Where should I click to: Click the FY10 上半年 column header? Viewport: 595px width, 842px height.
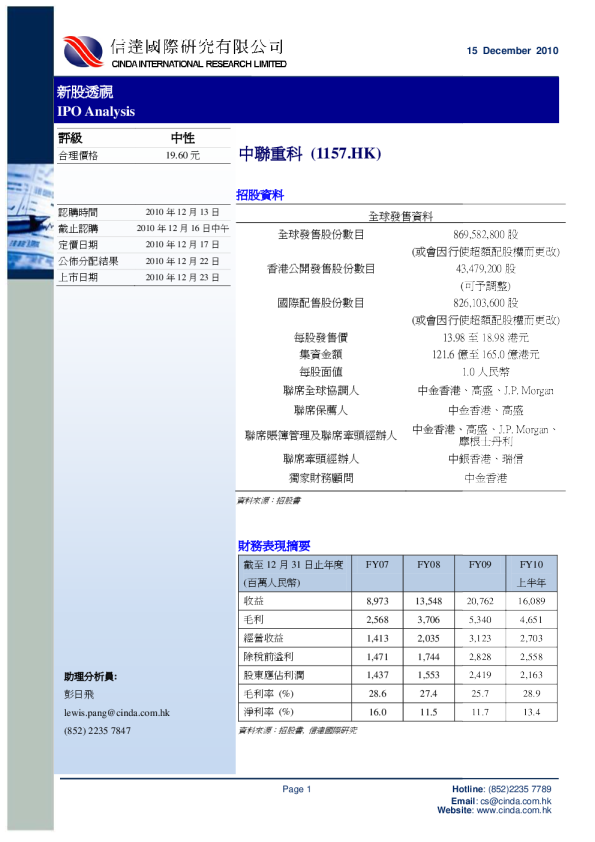[x=531, y=573]
